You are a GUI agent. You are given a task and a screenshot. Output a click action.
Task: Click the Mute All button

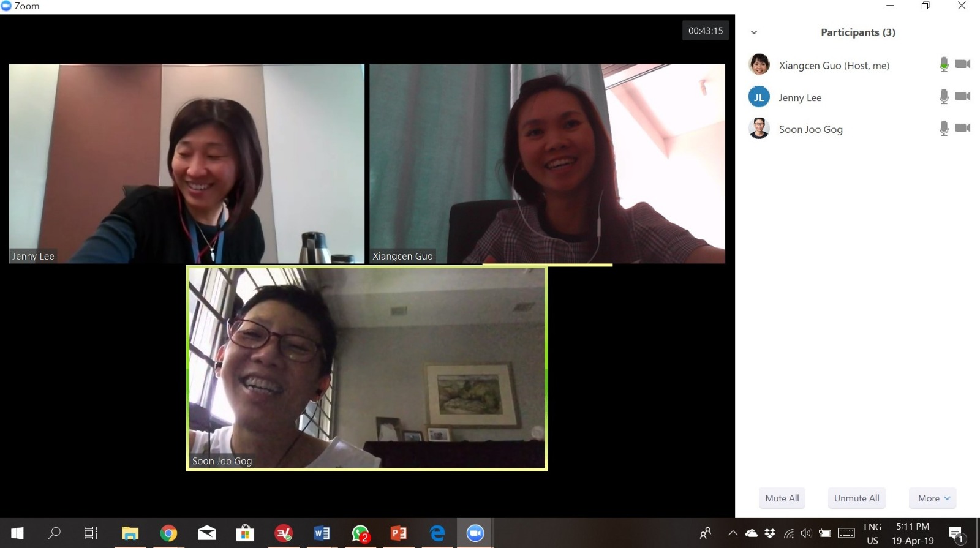(782, 498)
